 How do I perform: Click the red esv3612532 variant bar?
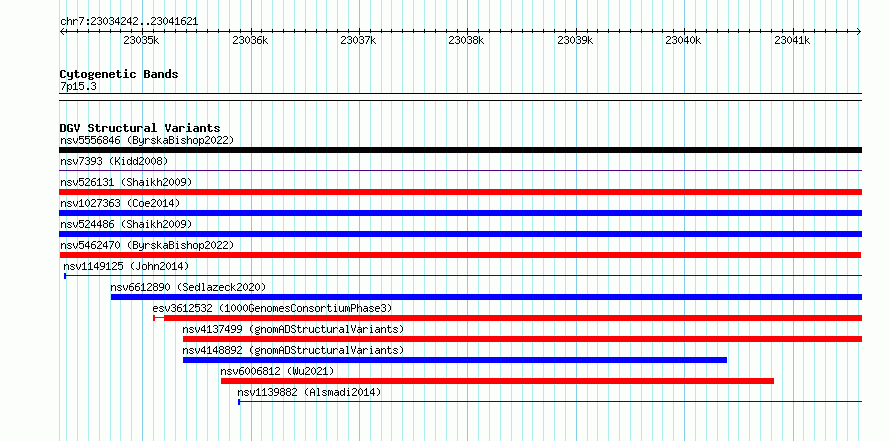point(507,318)
